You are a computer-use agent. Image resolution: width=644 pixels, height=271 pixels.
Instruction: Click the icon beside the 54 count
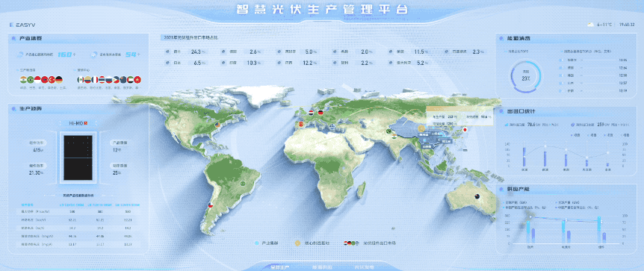(x=93, y=54)
